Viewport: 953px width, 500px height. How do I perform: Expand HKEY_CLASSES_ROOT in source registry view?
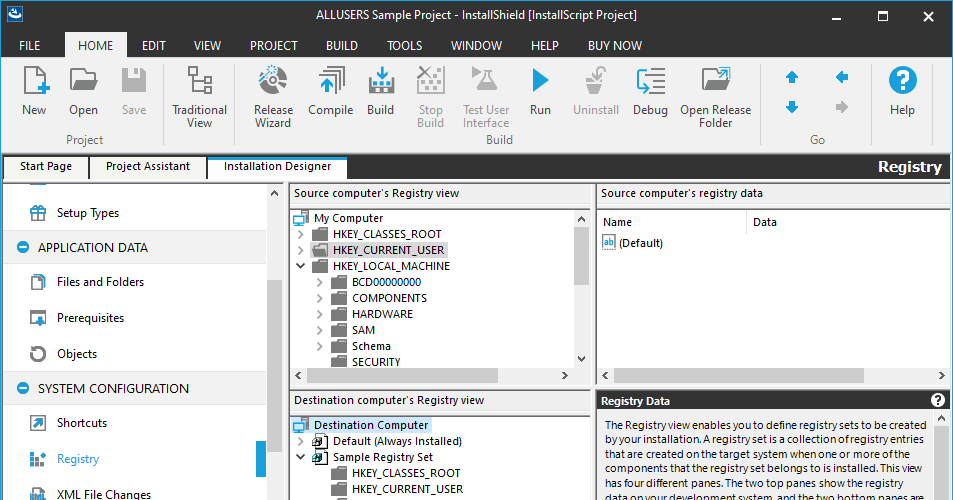pyautogui.click(x=301, y=234)
